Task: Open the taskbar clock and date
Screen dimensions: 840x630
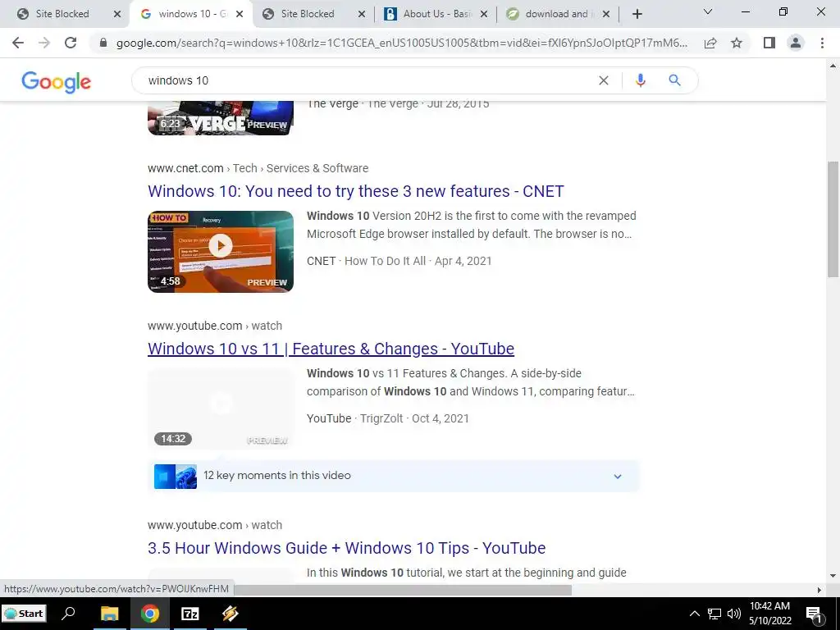Action: point(769,614)
